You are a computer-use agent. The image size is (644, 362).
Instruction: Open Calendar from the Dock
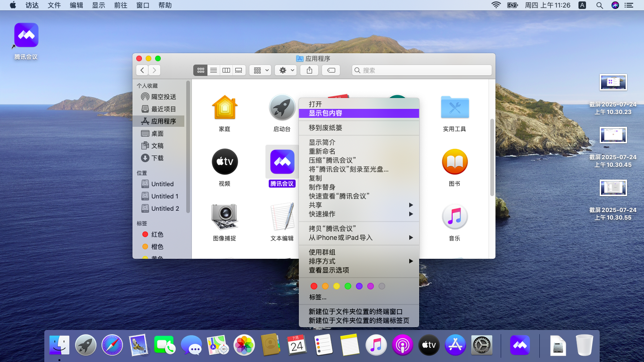click(x=297, y=346)
